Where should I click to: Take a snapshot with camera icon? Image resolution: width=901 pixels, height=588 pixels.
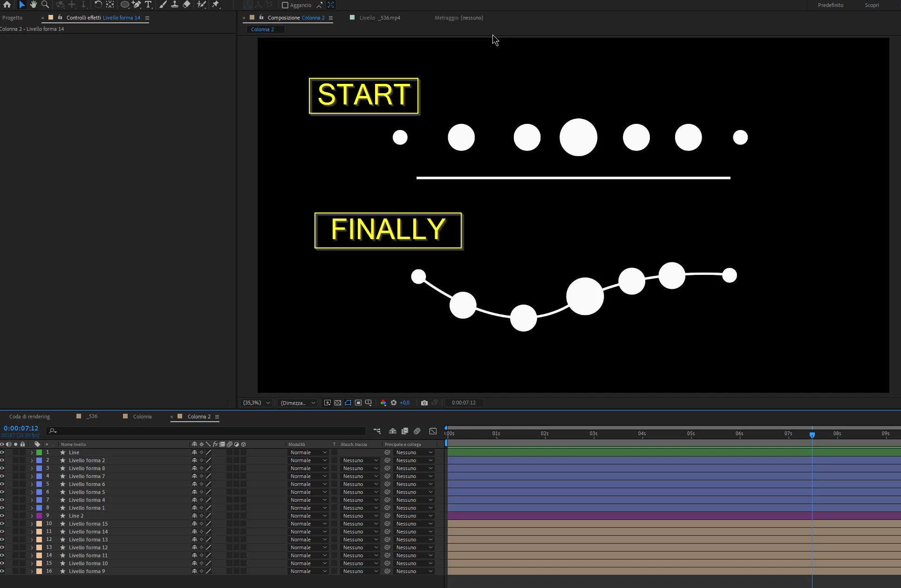(424, 403)
